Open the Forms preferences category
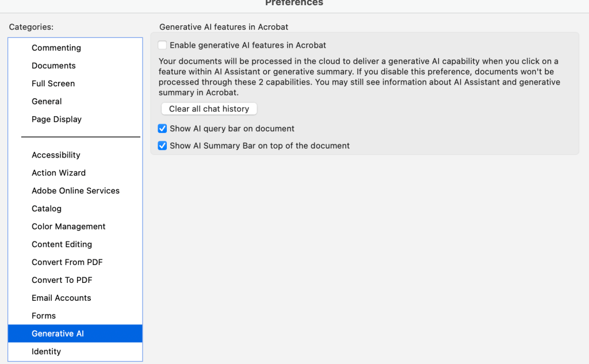Screen dimensions: 589x364 click(x=44, y=315)
